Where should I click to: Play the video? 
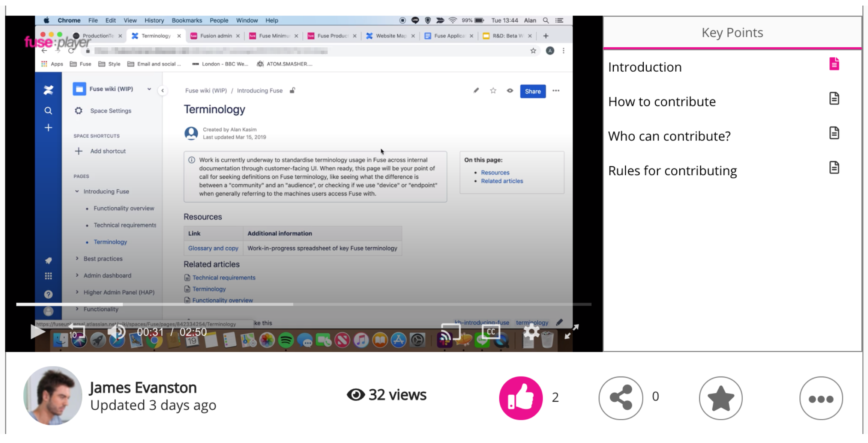(37, 332)
